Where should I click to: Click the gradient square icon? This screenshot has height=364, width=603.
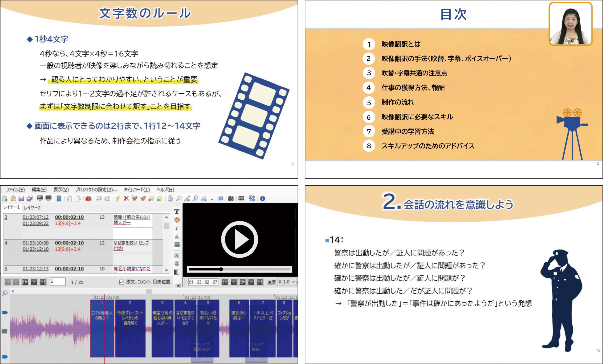point(177,272)
